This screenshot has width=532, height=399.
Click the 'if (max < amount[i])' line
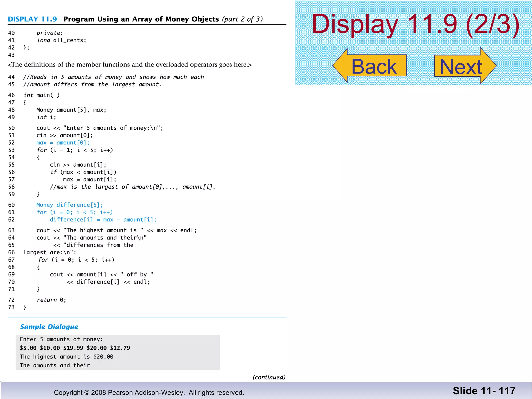tap(83, 172)
